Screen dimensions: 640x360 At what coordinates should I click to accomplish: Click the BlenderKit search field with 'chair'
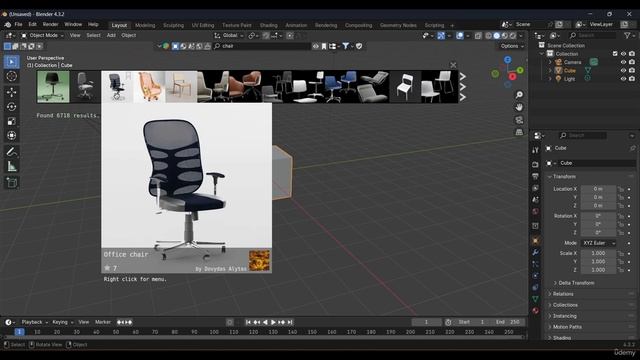click(x=261, y=46)
